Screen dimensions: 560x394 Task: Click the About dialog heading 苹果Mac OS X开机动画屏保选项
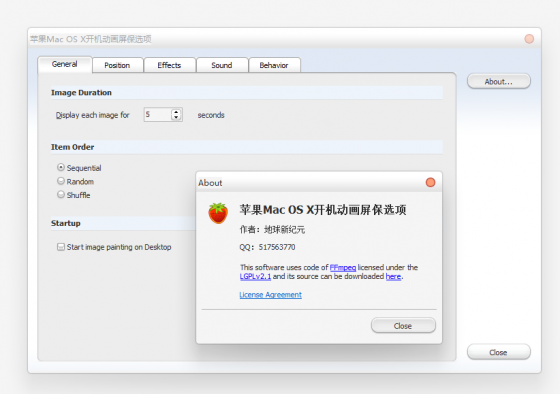(x=323, y=210)
